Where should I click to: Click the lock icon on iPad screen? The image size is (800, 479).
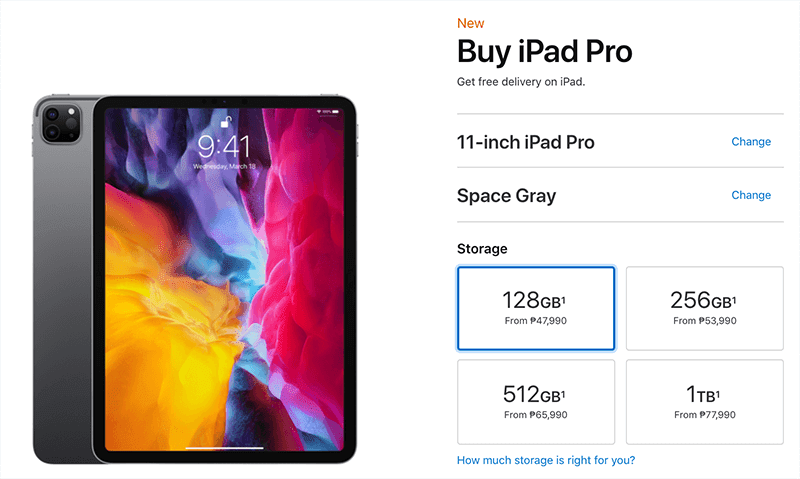point(226,122)
